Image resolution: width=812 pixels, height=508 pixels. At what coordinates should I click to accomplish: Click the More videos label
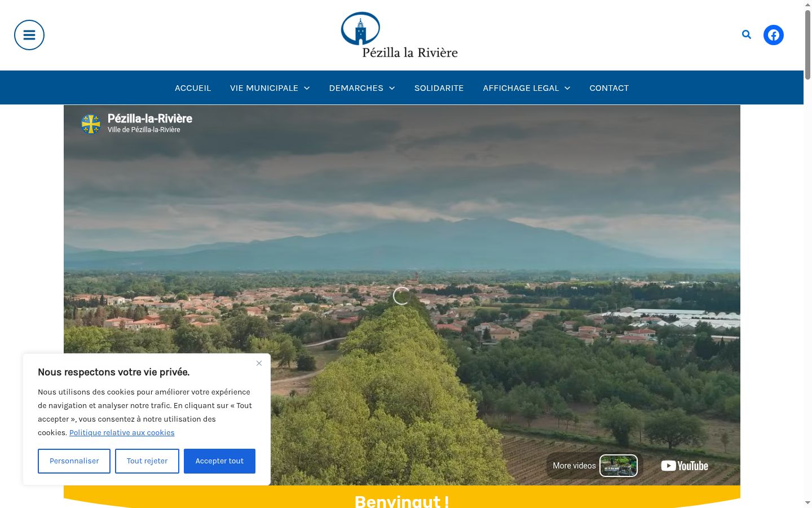coord(574,466)
